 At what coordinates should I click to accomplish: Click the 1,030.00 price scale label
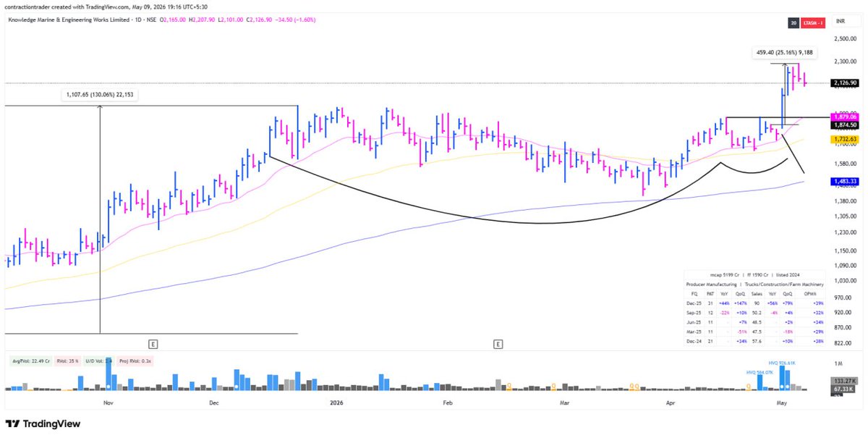coord(845,280)
